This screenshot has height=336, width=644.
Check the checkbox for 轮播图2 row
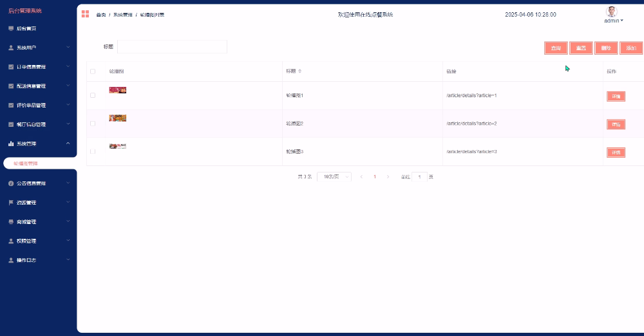pyautogui.click(x=93, y=124)
